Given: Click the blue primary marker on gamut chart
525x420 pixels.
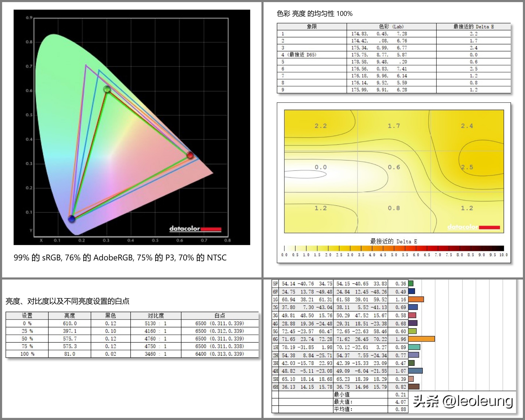Looking at the screenshot, I should 72,219.
